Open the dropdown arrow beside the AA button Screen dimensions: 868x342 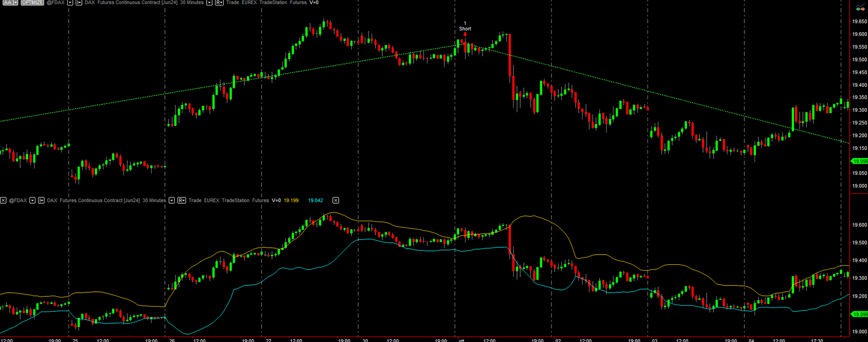click(16, 3)
